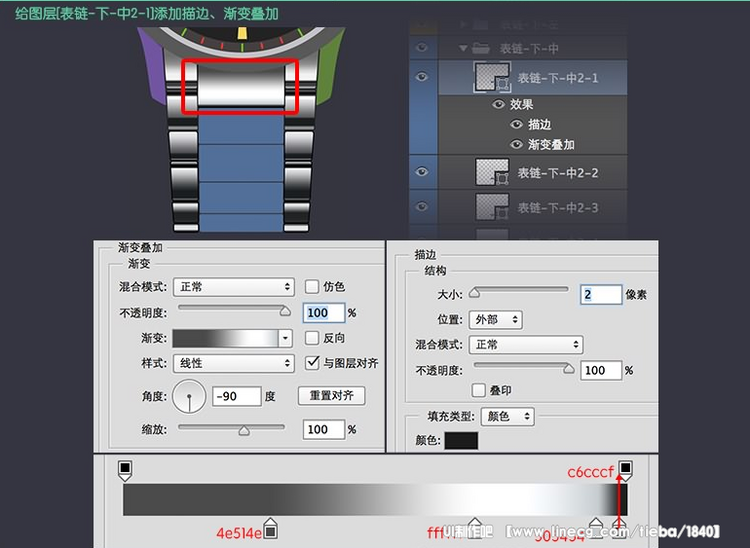Enable the 仿色 checkbox
750x548 pixels.
coord(312,286)
